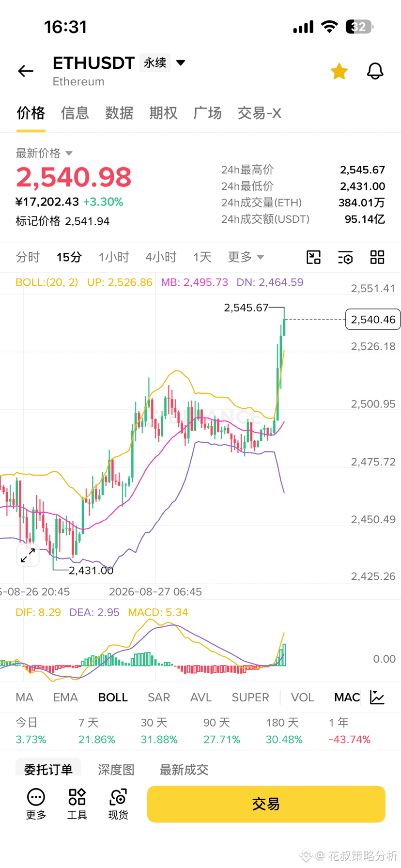The image size is (401, 868).
Task: Switch to the 信息 tab
Action: pos(75,113)
